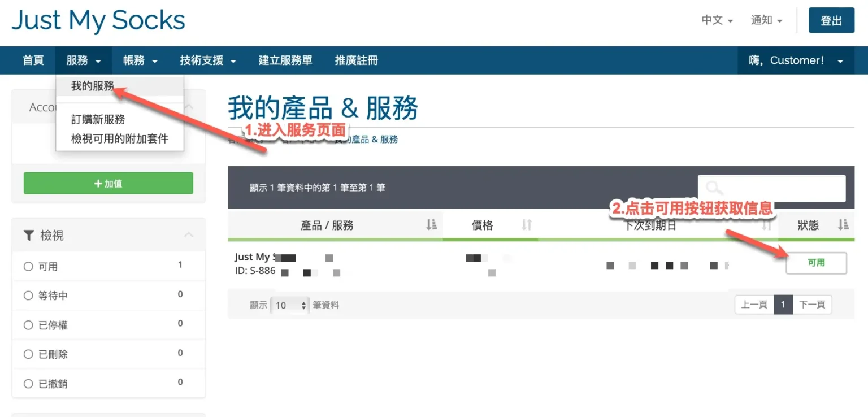868x417 pixels.
Task: Click the sort icon beside 產品 / 服務
Action: [432, 225]
